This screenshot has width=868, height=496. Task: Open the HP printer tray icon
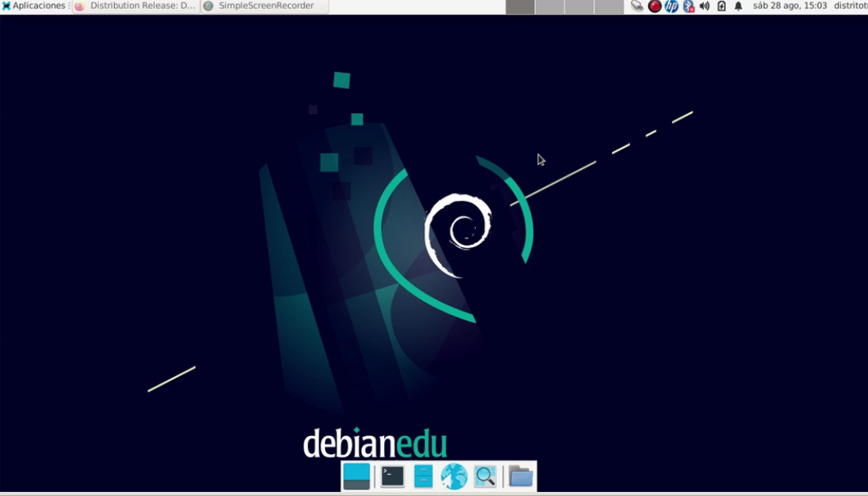point(671,6)
